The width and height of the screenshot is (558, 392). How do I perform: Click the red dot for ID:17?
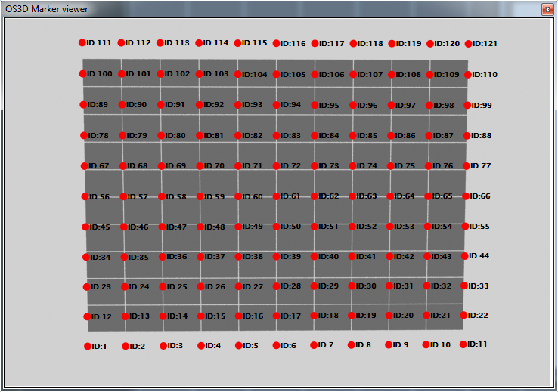276,316
